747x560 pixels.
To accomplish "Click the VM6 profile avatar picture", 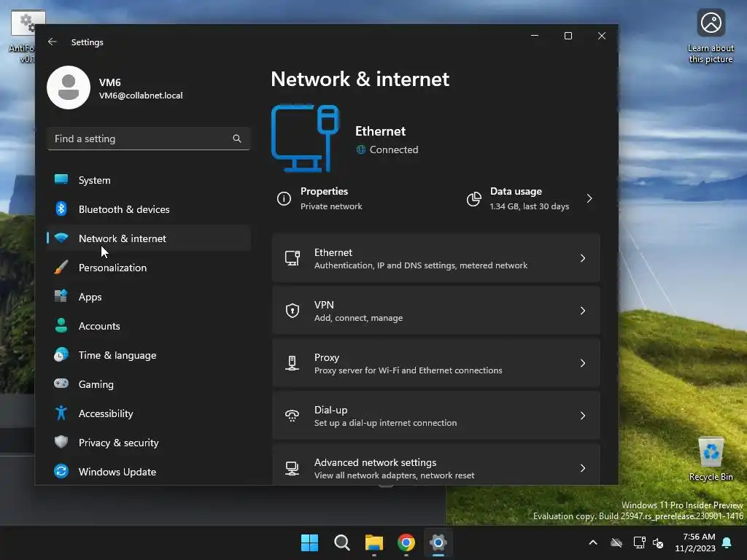I will (69, 87).
